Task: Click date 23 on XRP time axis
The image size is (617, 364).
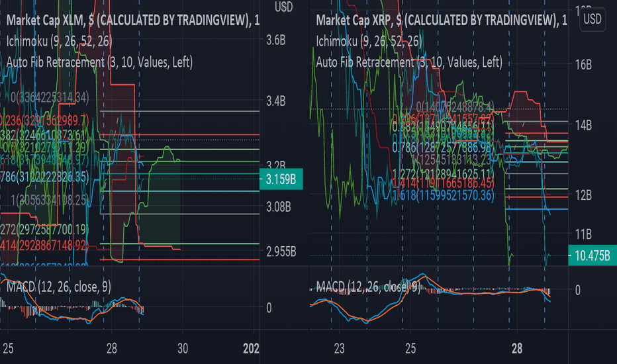Action: coord(339,348)
